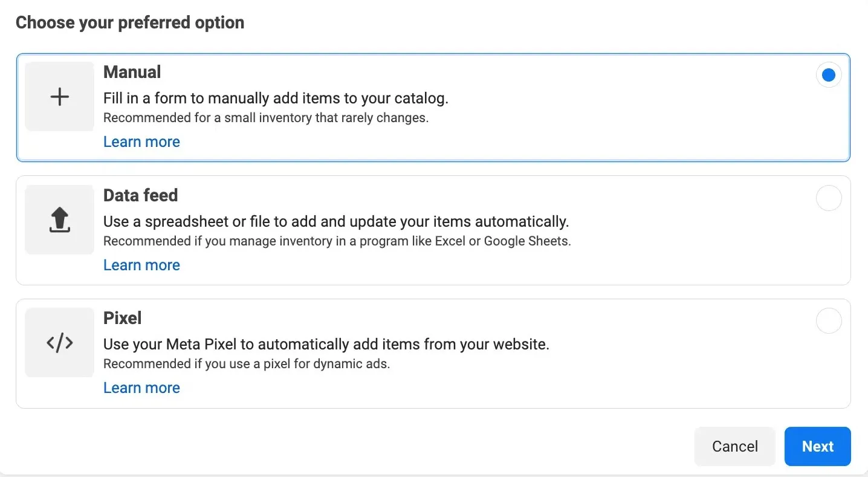Open Learn more under Data feed
This screenshot has width=868, height=477.
coord(141,265)
